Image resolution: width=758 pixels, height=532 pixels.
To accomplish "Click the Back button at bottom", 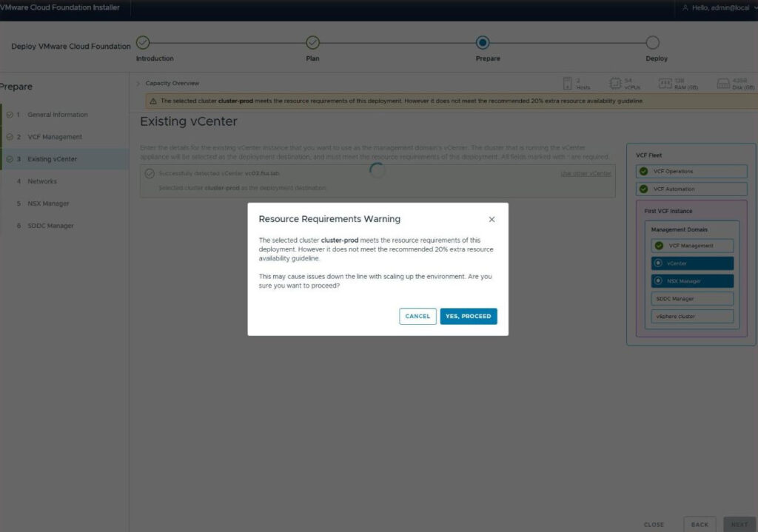I will tap(700, 525).
